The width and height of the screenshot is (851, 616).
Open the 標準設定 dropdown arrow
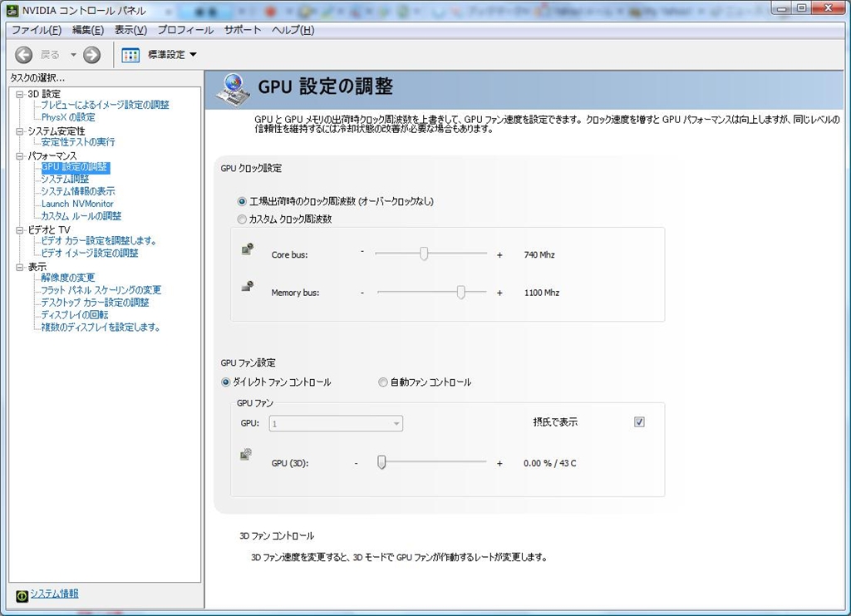pyautogui.click(x=193, y=54)
